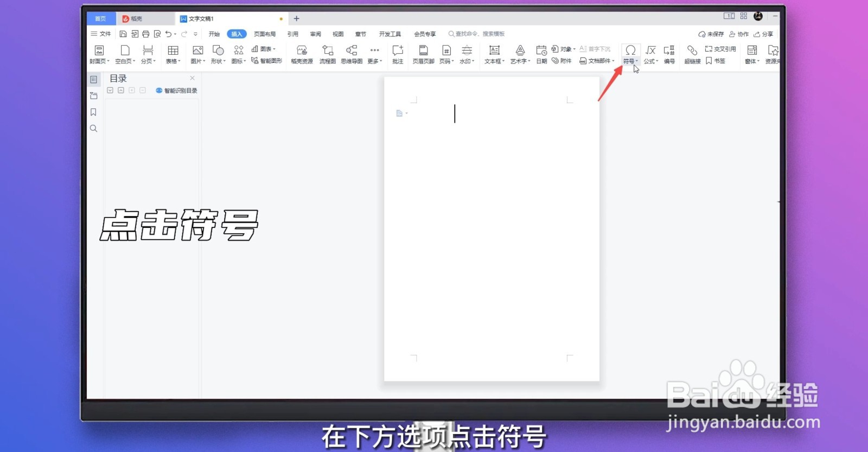
Task: Switch to the 页面布局 tab
Action: pos(265,34)
